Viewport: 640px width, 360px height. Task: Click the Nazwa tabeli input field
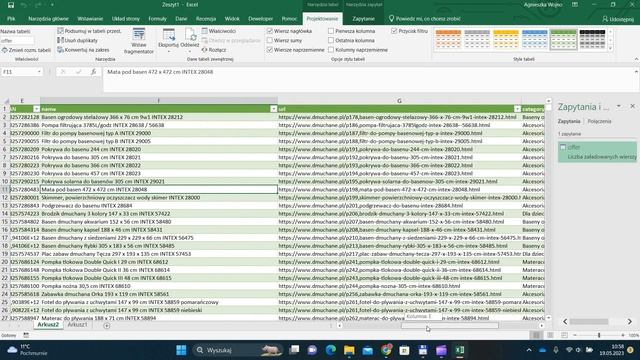point(17,40)
